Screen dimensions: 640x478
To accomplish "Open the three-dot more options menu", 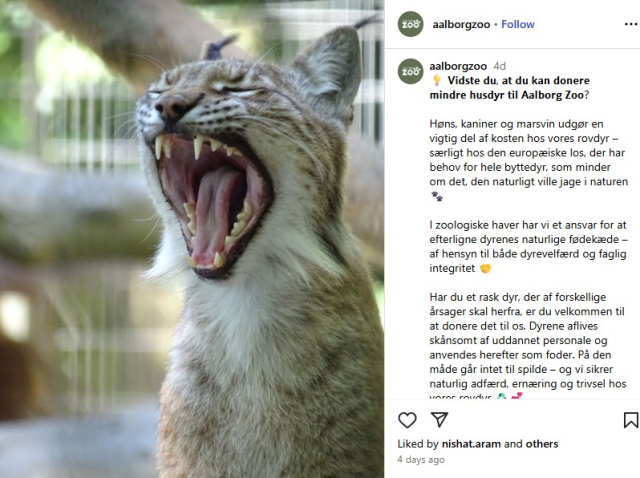I will pos(631,24).
